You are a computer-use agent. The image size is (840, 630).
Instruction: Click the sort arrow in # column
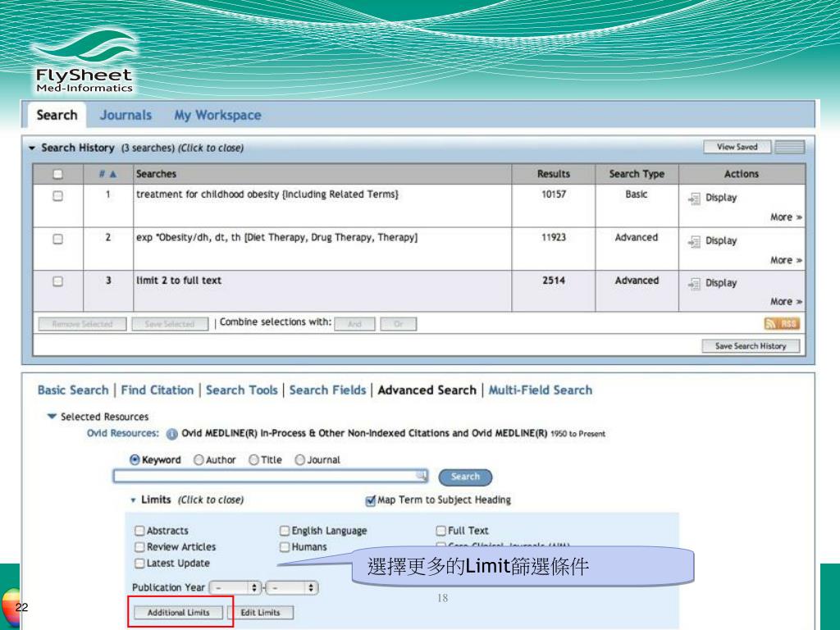click(113, 174)
